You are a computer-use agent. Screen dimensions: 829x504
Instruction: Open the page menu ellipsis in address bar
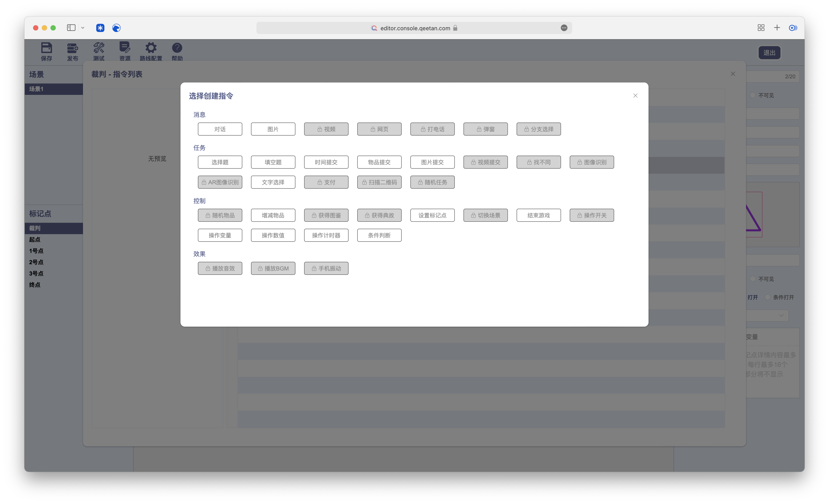564,28
